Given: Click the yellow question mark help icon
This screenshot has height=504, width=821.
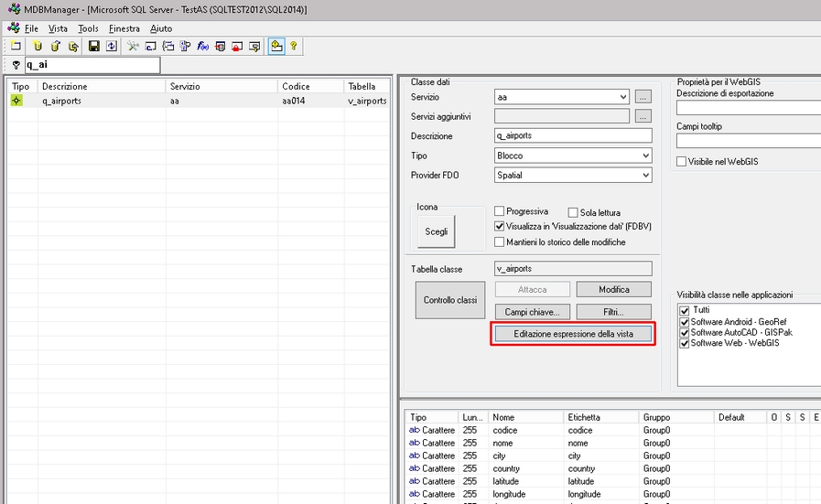Looking at the screenshot, I should point(294,46).
